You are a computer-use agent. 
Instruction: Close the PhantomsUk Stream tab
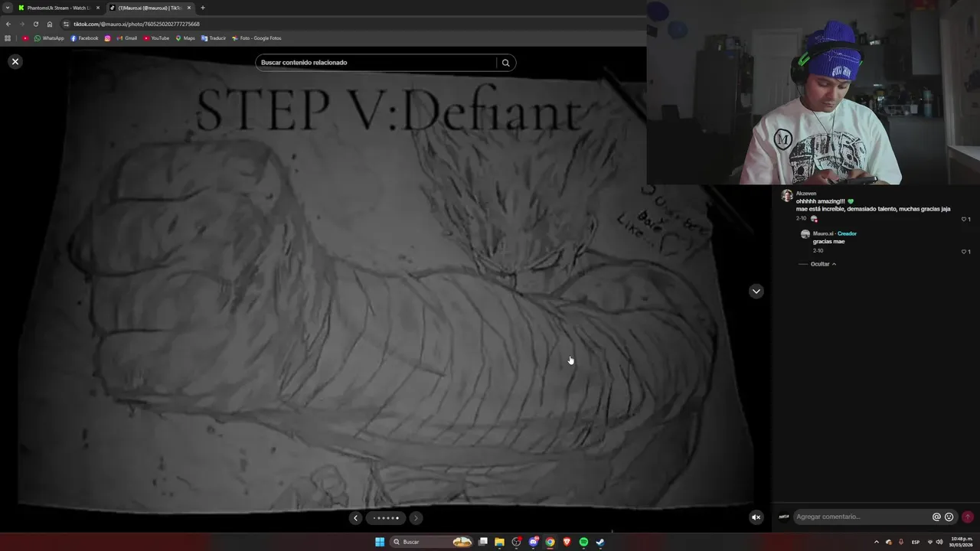point(98,8)
